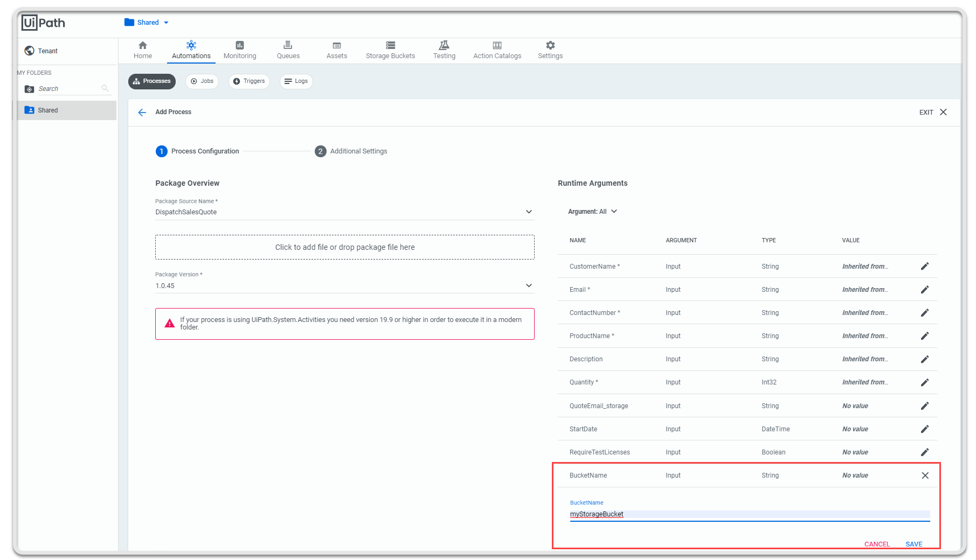
Task: Go back using the left arrow
Action: (x=142, y=113)
